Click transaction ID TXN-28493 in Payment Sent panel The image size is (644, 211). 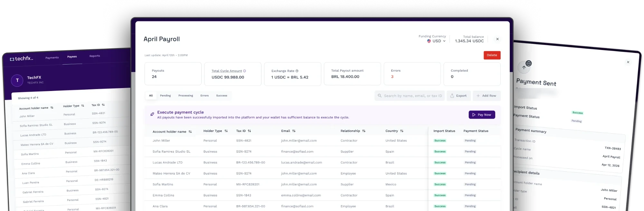point(612,148)
